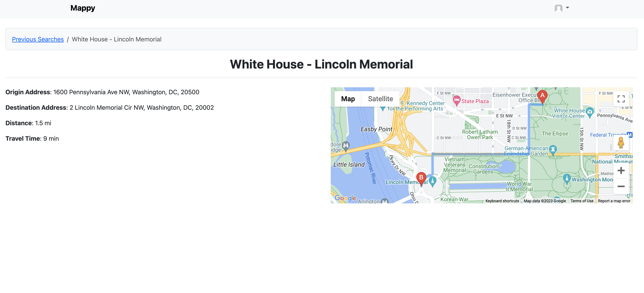The height and width of the screenshot is (293, 644).
Task: Open the Mappy home brand link
Action: tap(82, 8)
